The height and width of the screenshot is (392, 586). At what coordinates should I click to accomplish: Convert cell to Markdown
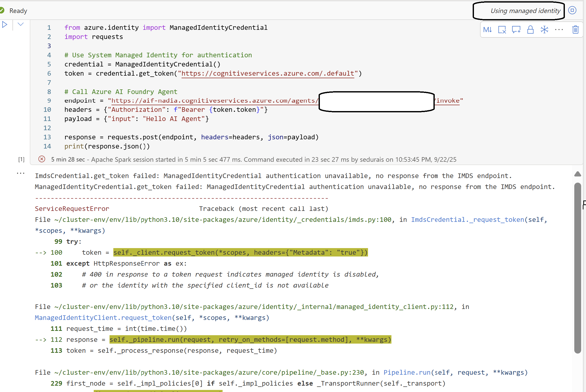click(487, 30)
